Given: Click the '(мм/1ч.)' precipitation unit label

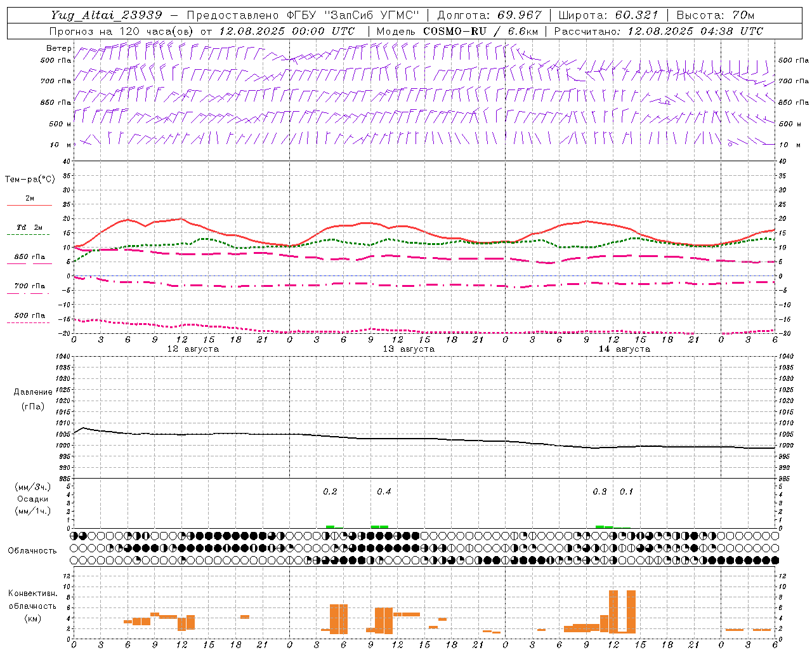Looking at the screenshot, I should pos(32,511).
